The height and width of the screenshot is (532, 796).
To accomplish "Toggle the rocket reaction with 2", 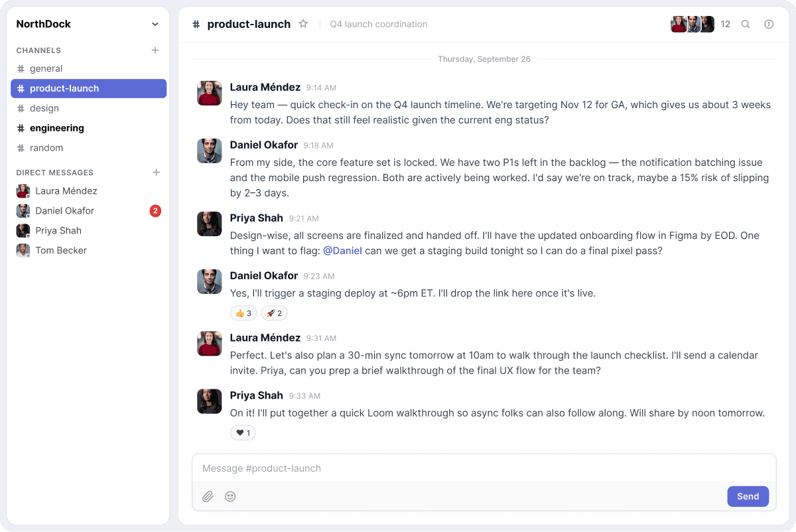I will [274, 313].
